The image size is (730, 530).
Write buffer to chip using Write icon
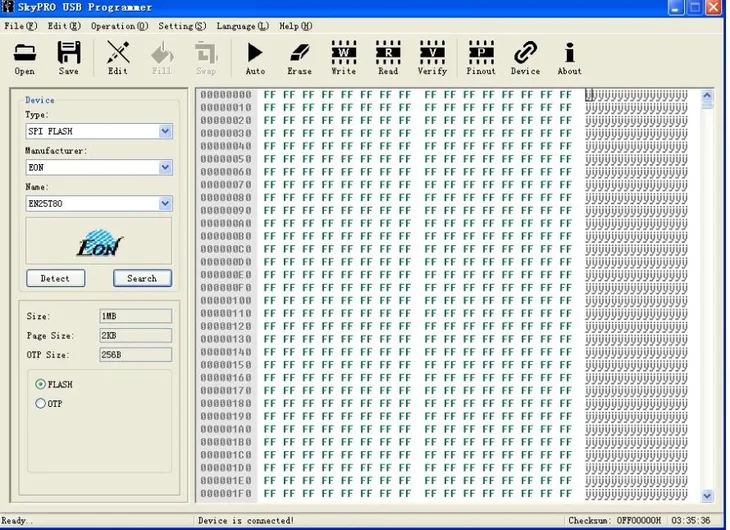[x=344, y=58]
